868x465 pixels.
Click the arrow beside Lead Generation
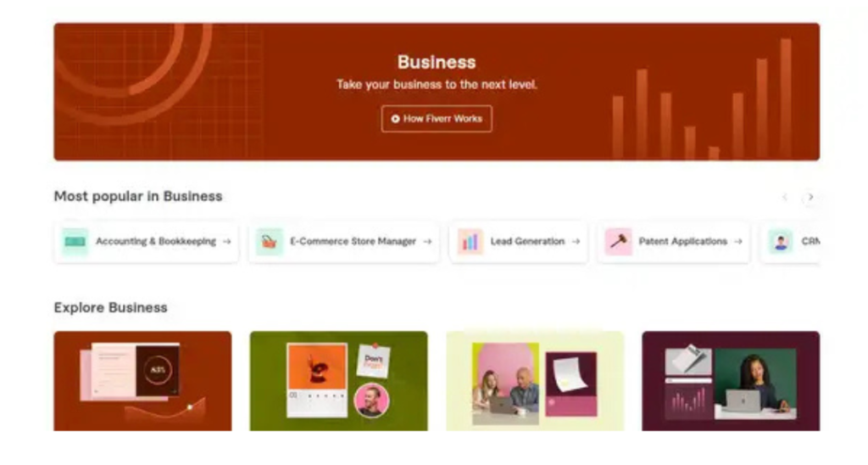[576, 242]
